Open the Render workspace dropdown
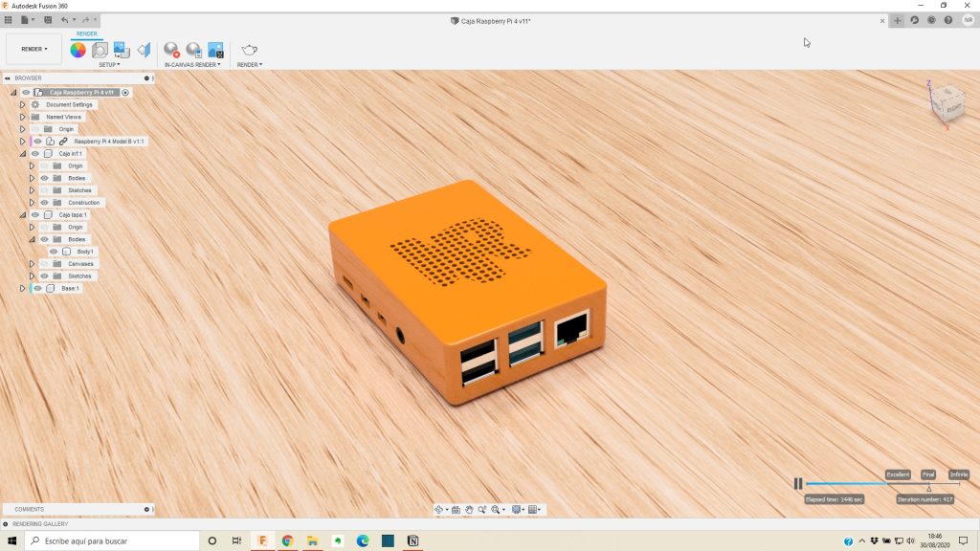This screenshot has height=551, width=980. click(x=34, y=49)
